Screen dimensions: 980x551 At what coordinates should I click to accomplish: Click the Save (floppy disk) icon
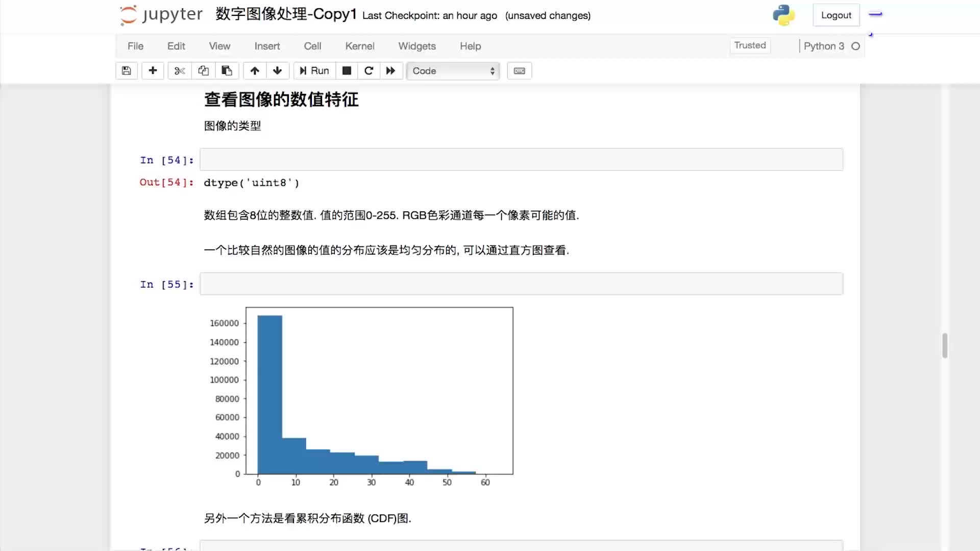click(126, 70)
